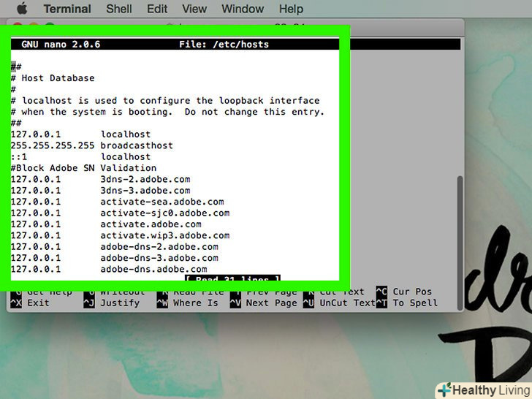The height and width of the screenshot is (399, 532).
Task: Click the ^V Next Page shortcut label
Action: [x=263, y=303]
